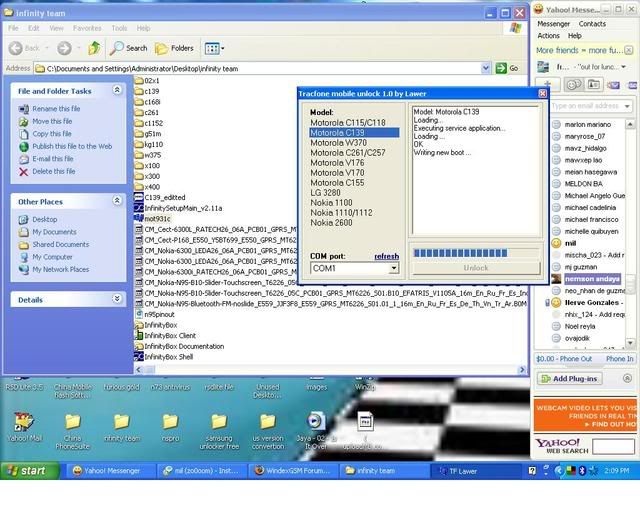640x505 pixels.
Task: Open Yahoo! Mail desktop icon
Action: 24,429
